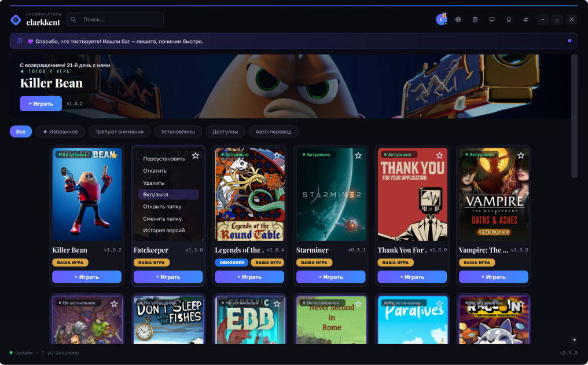Image resolution: width=588 pixels, height=365 pixels.
Task: Click app version v1.0.0 in status bar
Action: tap(568, 353)
